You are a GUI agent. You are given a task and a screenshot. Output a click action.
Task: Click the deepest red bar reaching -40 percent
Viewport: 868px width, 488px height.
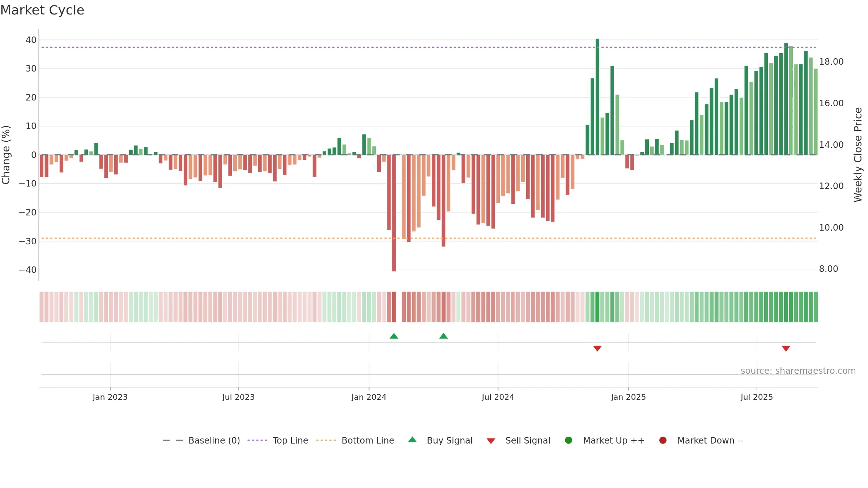pyautogui.click(x=394, y=213)
